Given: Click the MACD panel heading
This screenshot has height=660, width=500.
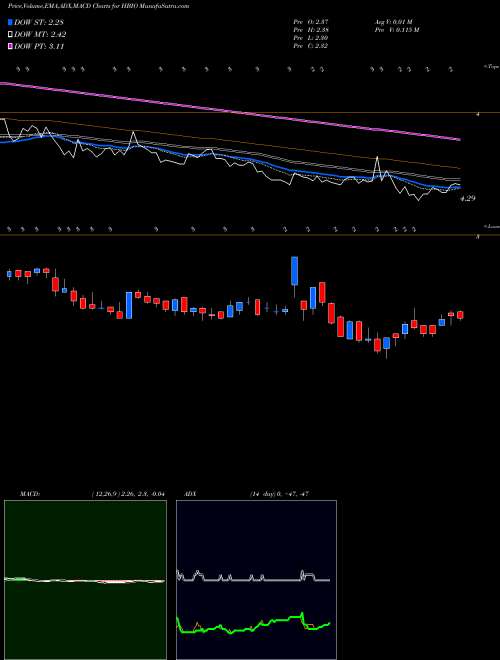Looking at the screenshot, I should click(x=30, y=494).
